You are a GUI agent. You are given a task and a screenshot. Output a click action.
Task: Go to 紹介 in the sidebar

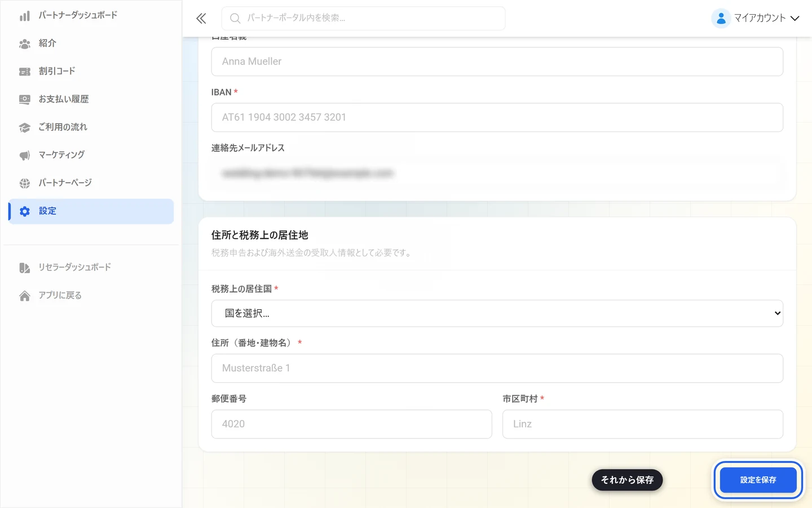(91, 43)
